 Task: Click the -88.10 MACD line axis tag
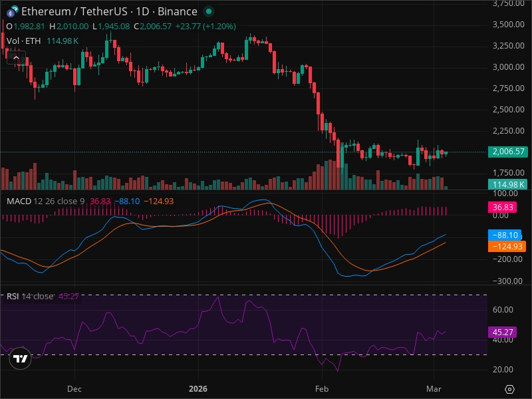[x=505, y=235]
